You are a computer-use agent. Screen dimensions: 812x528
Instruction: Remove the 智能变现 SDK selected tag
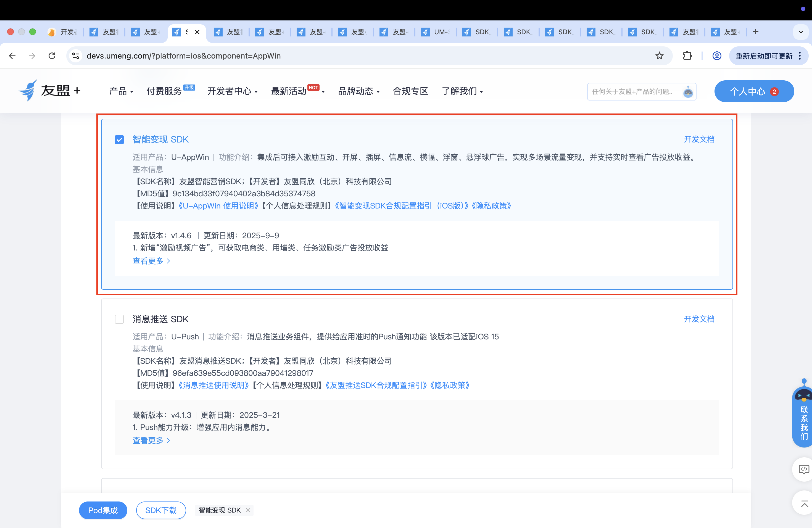[248, 510]
